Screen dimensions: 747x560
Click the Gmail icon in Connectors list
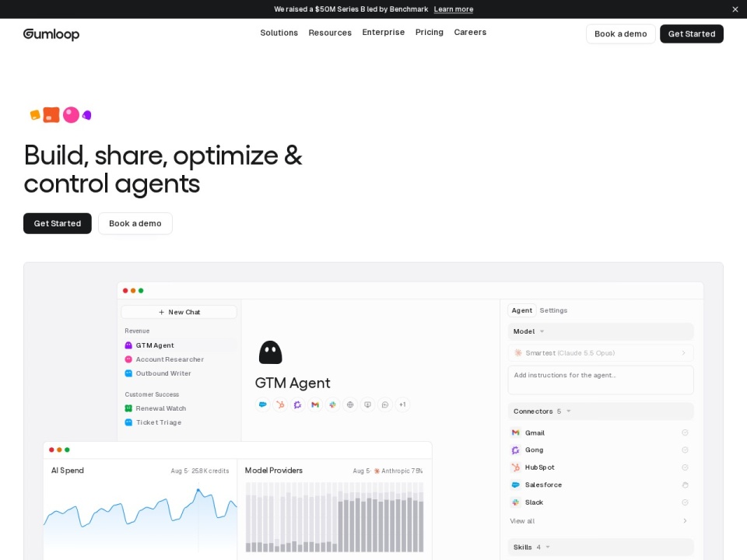515,433
